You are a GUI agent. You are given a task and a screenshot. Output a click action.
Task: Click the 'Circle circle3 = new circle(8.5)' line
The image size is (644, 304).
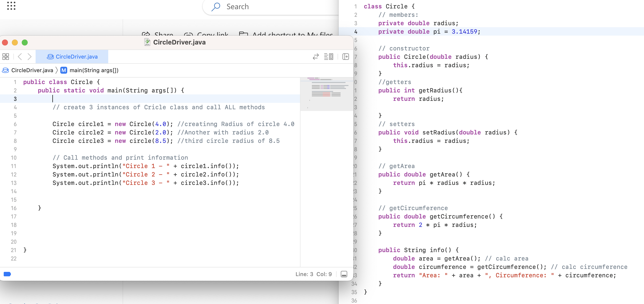(x=112, y=141)
